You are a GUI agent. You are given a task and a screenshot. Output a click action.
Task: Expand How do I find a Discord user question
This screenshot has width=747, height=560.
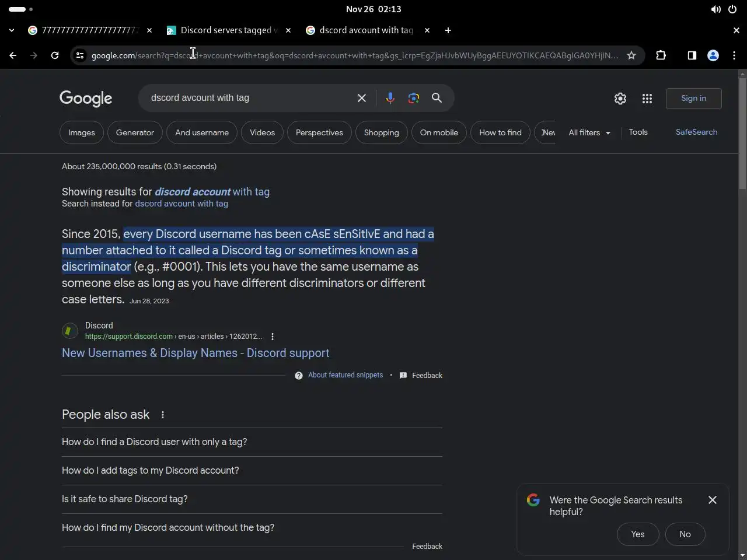tap(252, 442)
